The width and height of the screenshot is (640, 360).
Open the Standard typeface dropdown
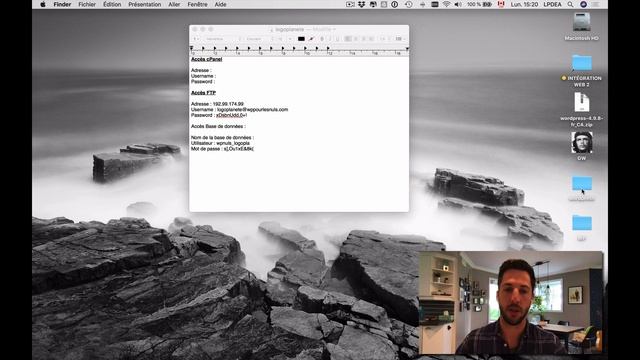259,39
